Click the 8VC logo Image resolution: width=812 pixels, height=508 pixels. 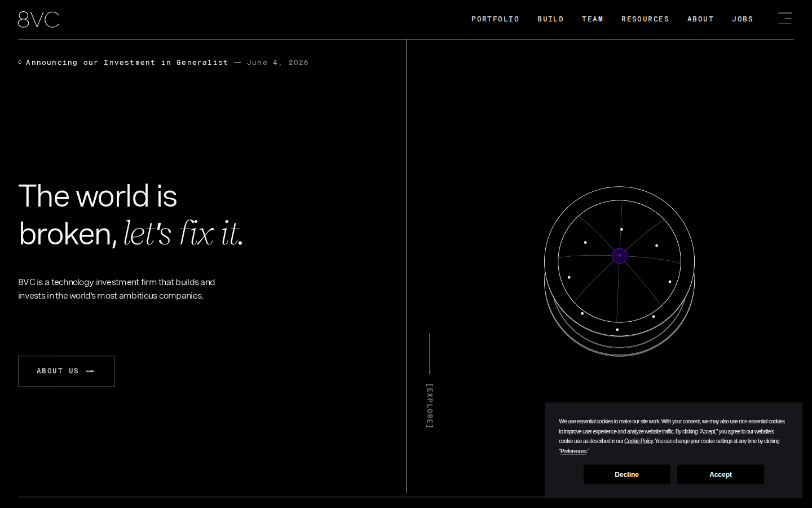38,20
